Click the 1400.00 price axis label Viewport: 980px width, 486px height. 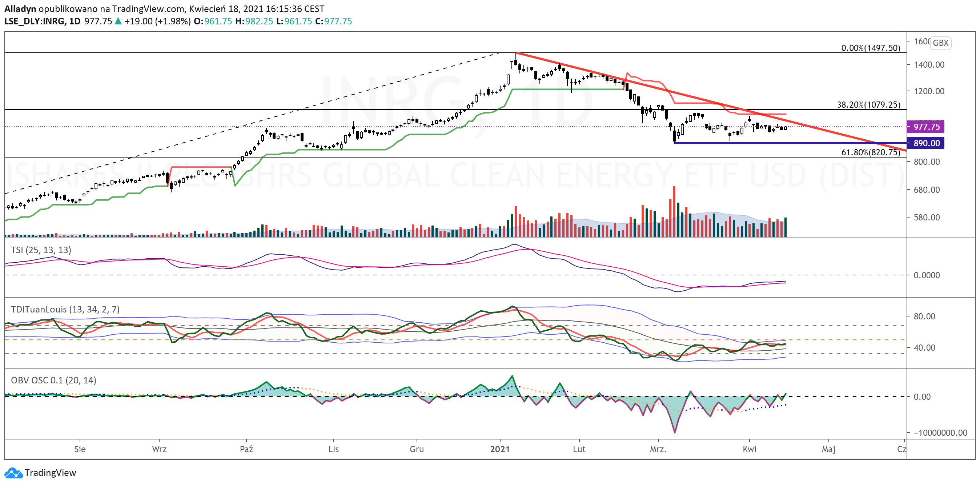(x=929, y=65)
